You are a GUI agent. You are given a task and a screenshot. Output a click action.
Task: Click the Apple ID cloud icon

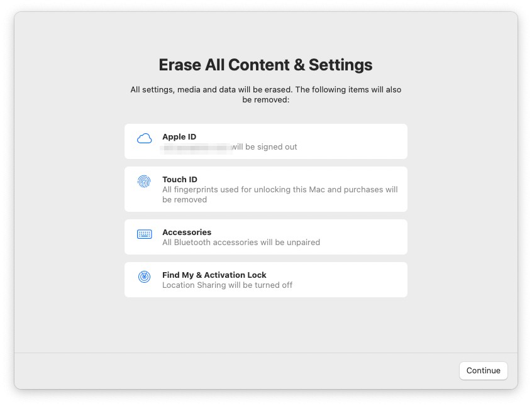[x=145, y=139]
